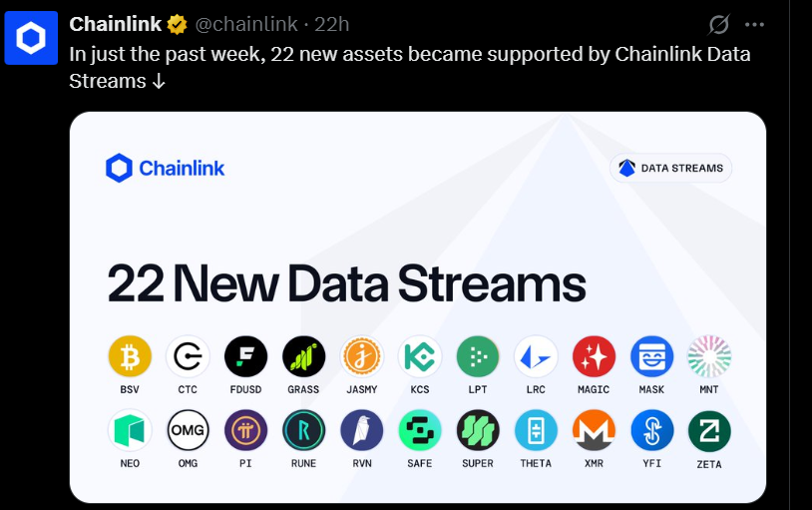The image size is (812, 510).
Task: Click the ZETA green icon
Action: [709, 431]
